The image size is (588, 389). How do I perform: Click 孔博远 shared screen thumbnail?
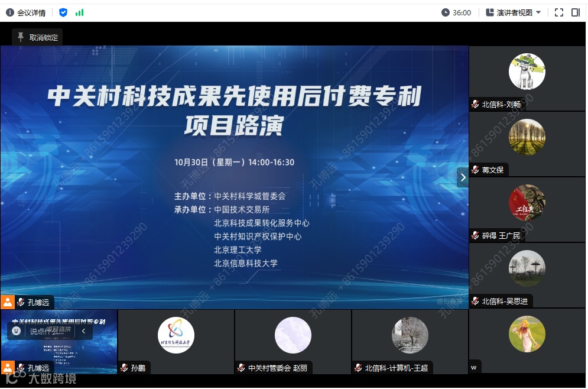tap(59, 341)
